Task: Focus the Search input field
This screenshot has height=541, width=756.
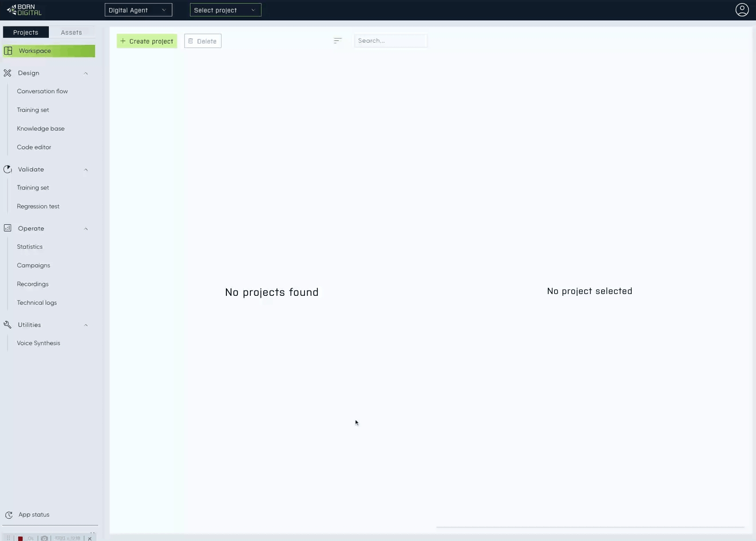Action: (x=390, y=41)
